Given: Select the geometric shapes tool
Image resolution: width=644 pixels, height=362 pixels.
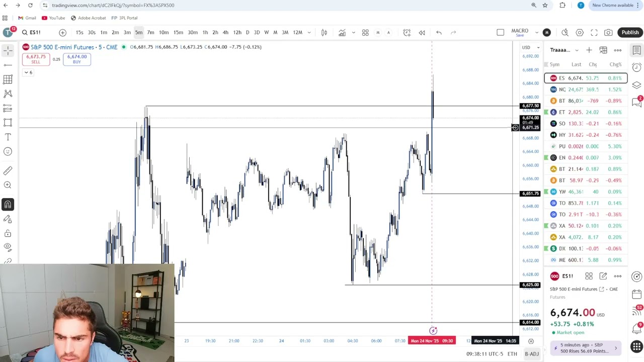Looking at the screenshot, I should tap(8, 123).
